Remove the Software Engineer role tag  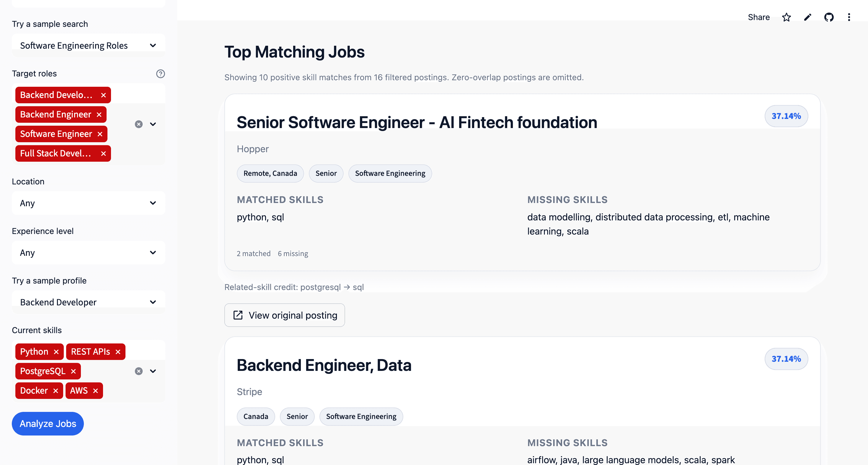(x=100, y=134)
